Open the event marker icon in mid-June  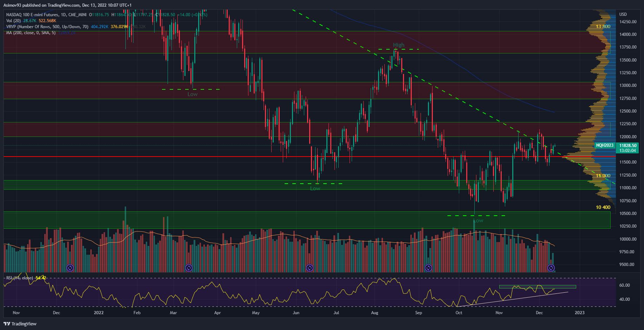pos(310,268)
